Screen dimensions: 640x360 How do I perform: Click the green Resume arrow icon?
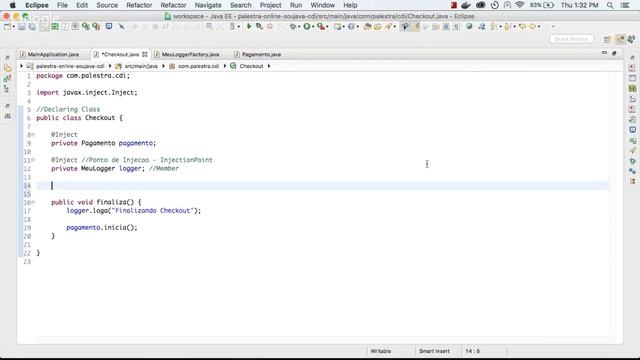tap(249, 27)
